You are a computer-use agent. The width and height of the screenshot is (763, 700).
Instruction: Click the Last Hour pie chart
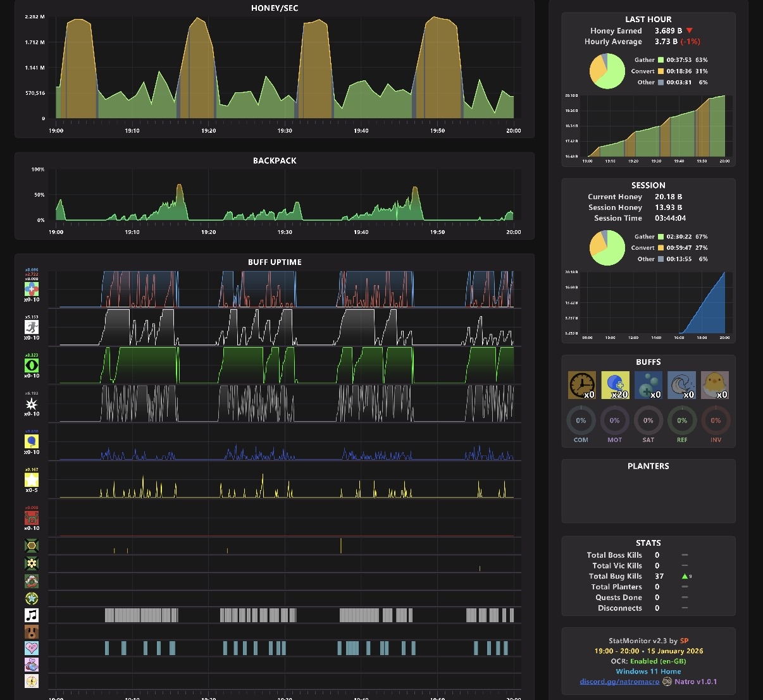tap(607, 71)
